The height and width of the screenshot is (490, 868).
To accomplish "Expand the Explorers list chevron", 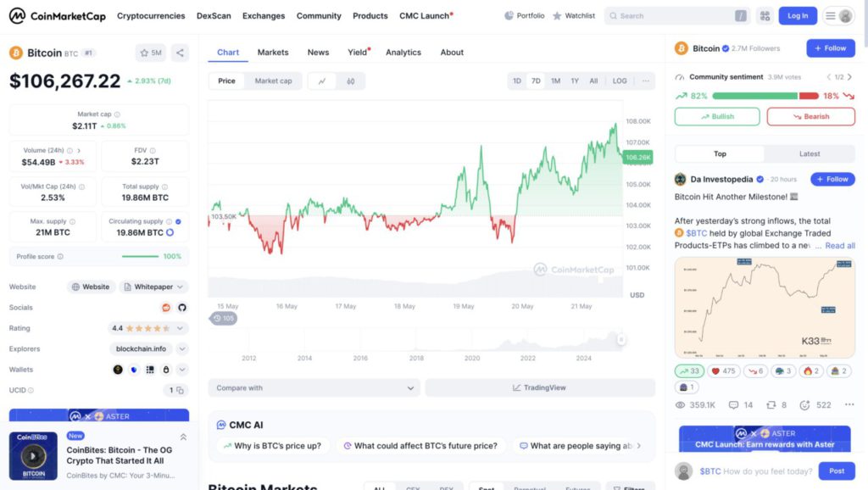I will pos(182,348).
